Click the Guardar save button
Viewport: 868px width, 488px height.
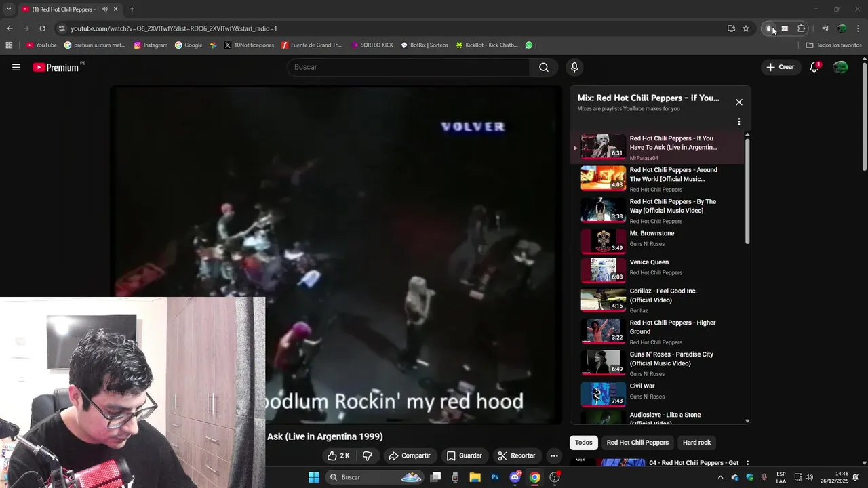(x=464, y=455)
